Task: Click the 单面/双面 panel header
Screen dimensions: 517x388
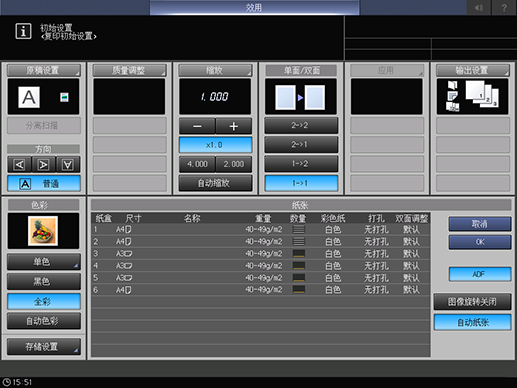Action: tap(301, 70)
